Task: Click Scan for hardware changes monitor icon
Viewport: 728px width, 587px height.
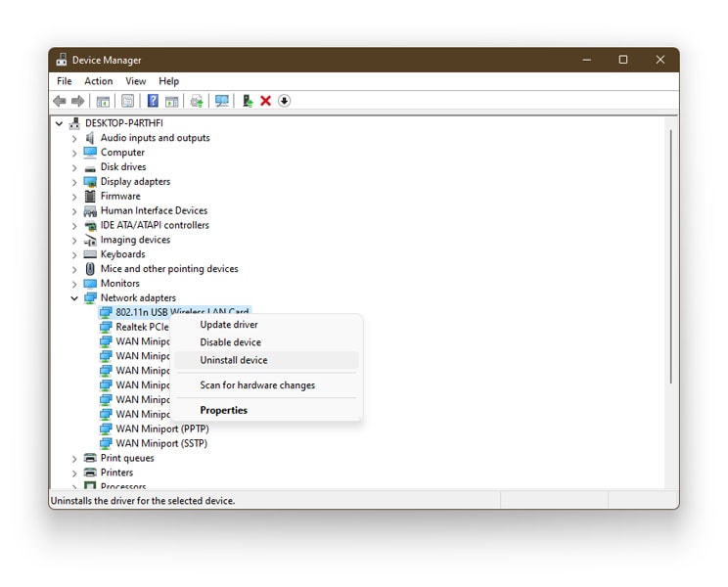Action: pos(222,101)
